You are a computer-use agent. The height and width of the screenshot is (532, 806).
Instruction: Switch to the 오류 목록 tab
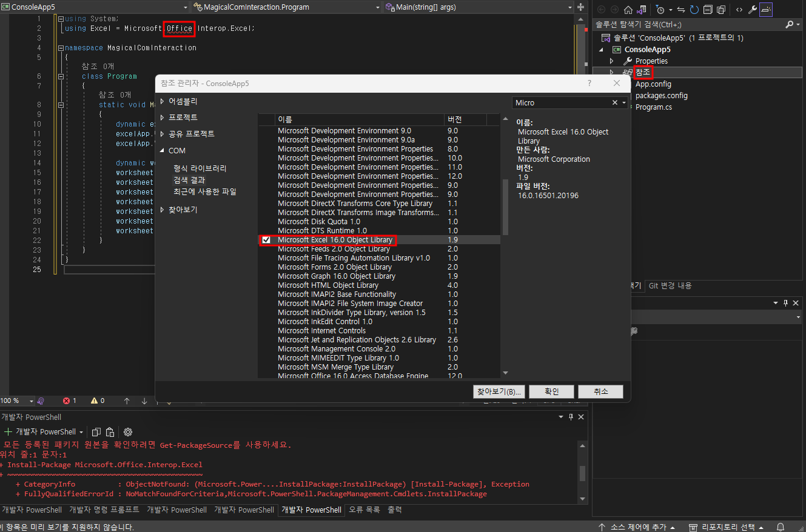(x=364, y=510)
